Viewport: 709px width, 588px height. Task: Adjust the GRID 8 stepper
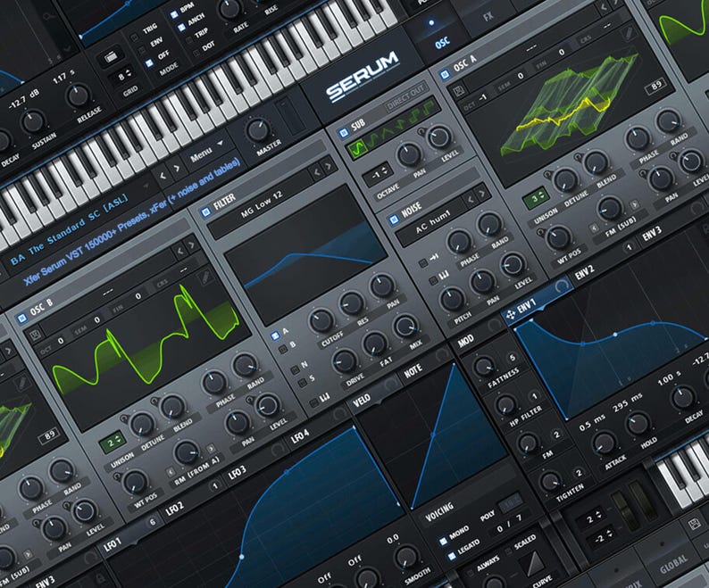[x=122, y=77]
